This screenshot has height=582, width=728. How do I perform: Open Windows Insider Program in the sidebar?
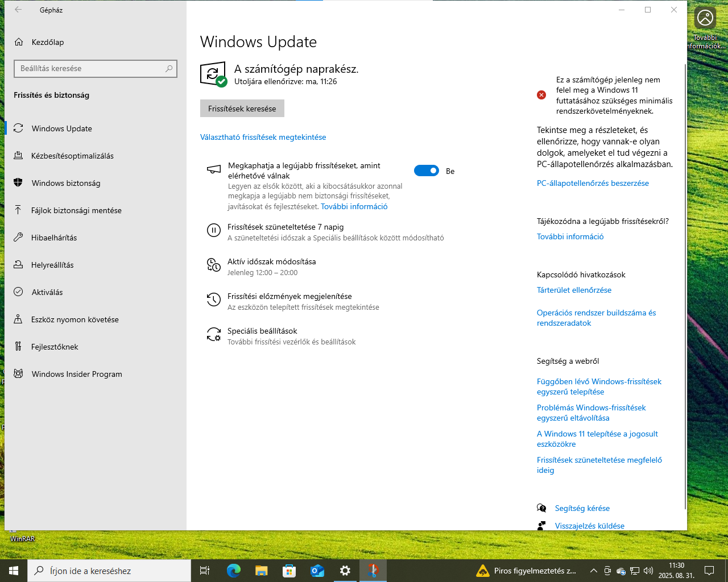tap(96, 374)
